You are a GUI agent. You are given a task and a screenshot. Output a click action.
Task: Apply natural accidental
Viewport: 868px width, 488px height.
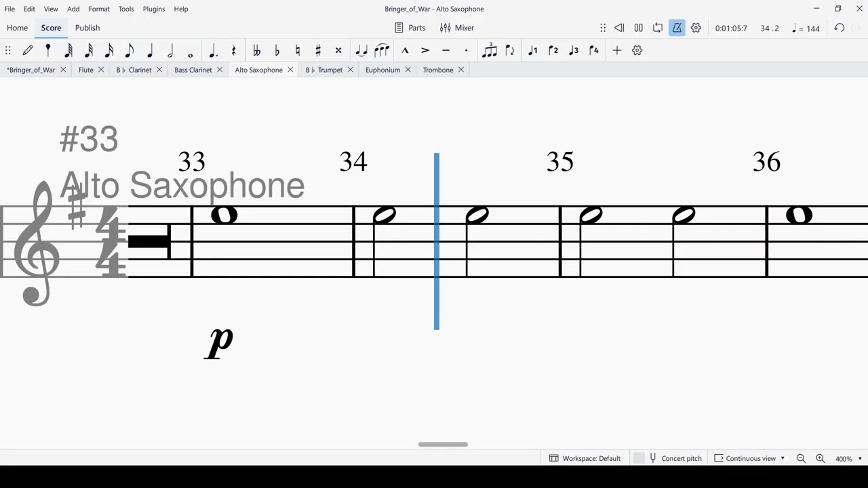297,50
